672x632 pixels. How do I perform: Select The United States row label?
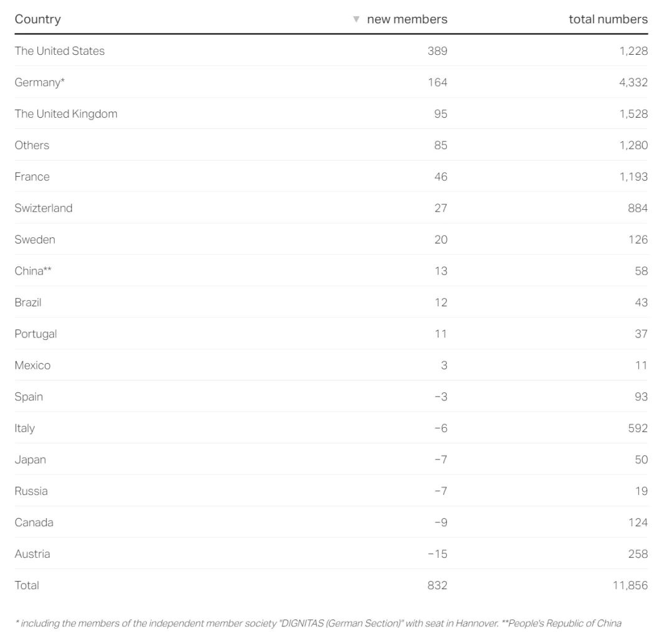tap(60, 51)
